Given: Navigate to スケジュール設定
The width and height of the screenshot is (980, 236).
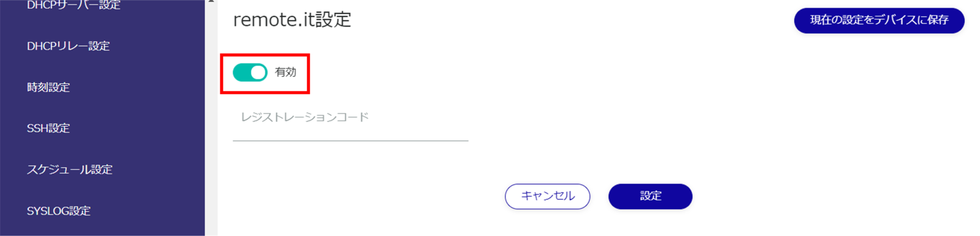Looking at the screenshot, I should coord(69,169).
